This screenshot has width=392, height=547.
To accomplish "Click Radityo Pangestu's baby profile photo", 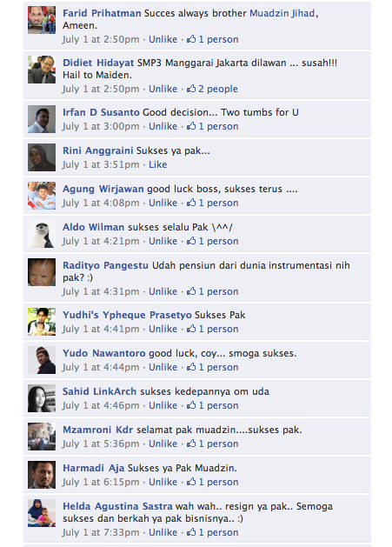I will pyautogui.click(x=42, y=272).
